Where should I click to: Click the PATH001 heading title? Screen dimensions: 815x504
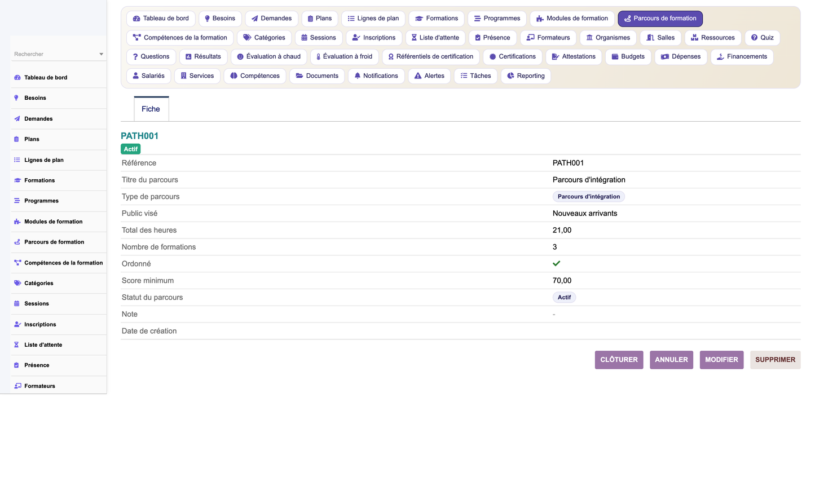140,136
